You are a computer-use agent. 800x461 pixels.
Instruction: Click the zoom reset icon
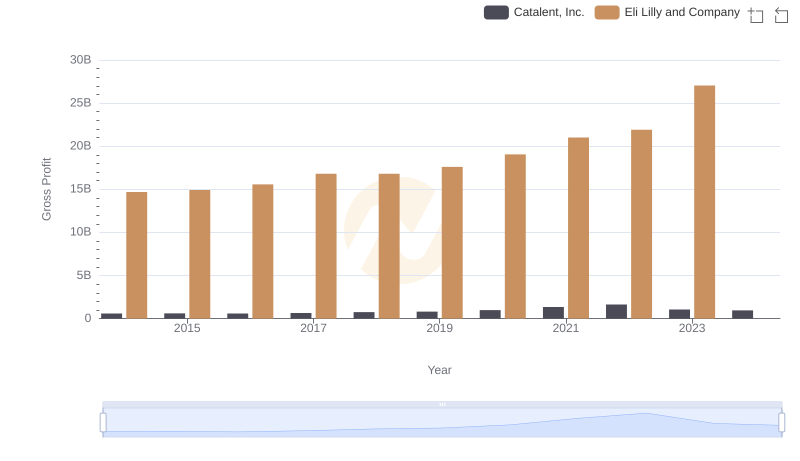782,14
